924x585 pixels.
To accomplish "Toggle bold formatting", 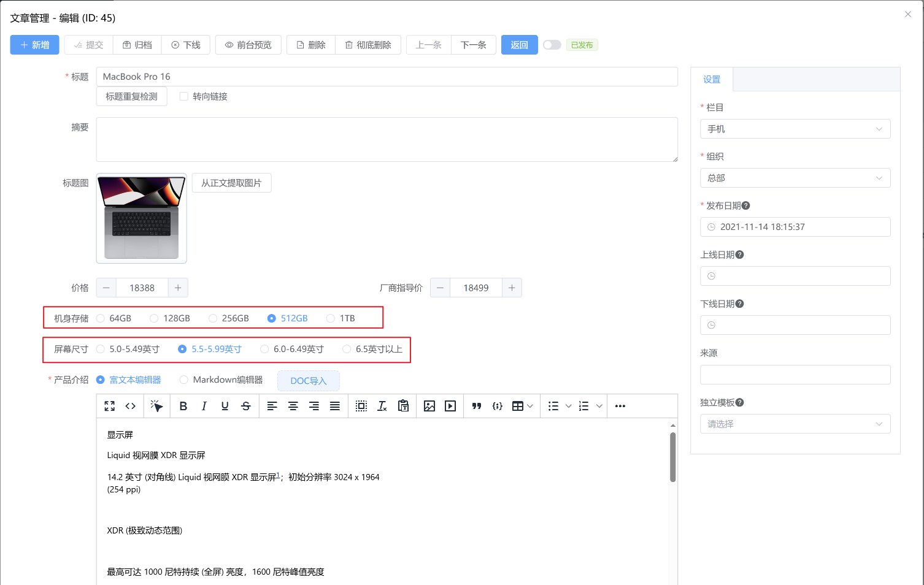I will [183, 406].
